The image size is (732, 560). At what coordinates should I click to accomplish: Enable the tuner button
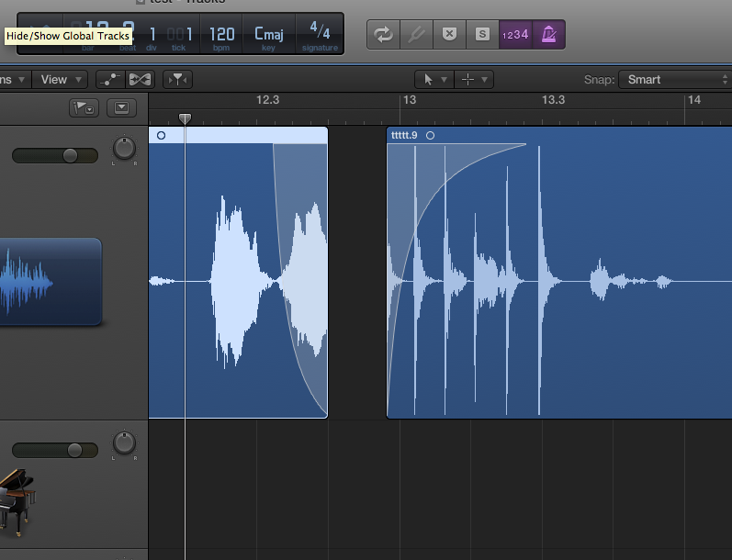pyautogui.click(x=416, y=34)
